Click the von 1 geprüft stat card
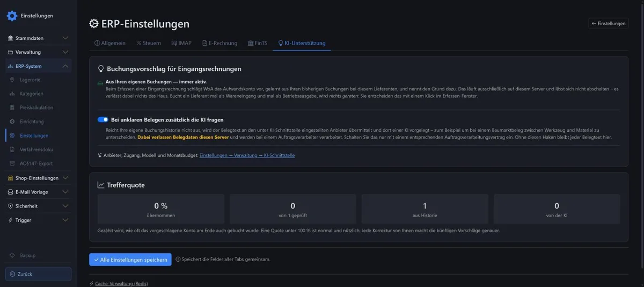The height and width of the screenshot is (287, 644). point(293,209)
